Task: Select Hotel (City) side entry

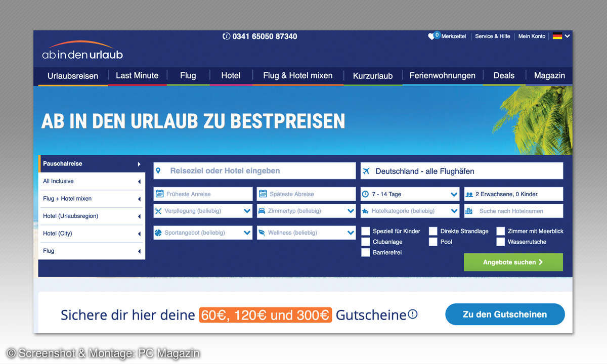Action: [x=92, y=234]
